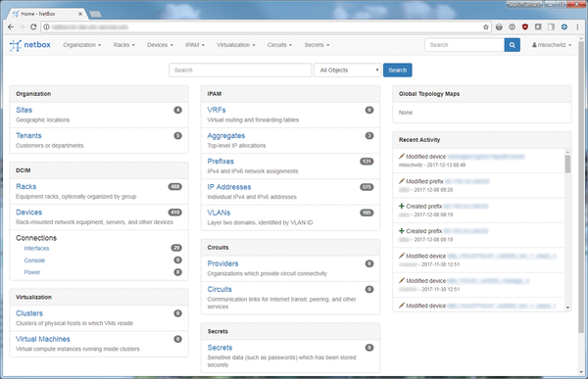Open the IP Addresses link

pos(229,187)
